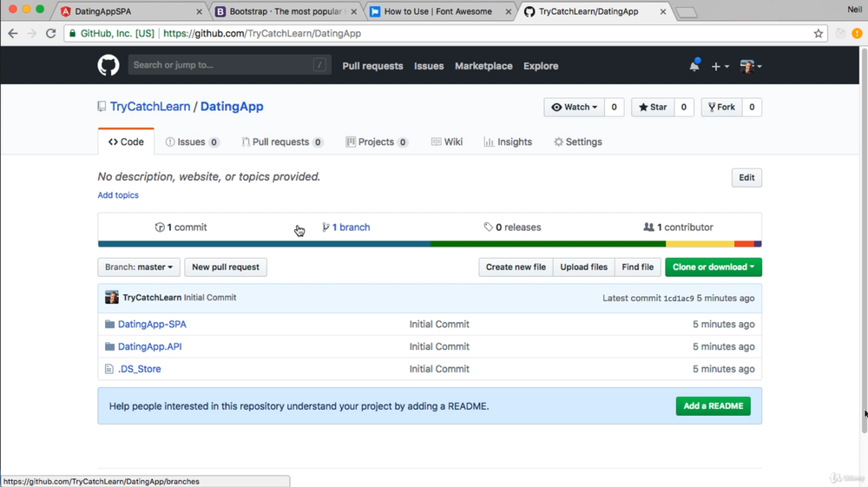This screenshot has width=868, height=487.
Task: Click Issues in top navigation
Action: click(429, 66)
